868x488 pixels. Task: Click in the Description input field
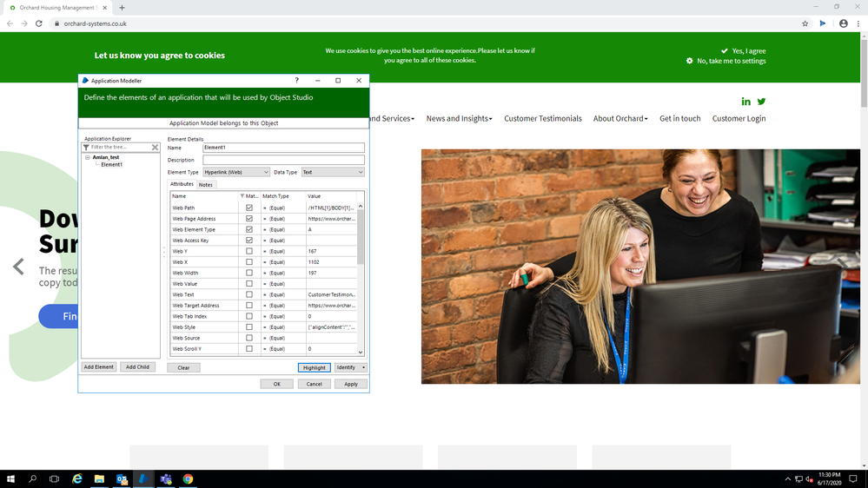[283, 161]
